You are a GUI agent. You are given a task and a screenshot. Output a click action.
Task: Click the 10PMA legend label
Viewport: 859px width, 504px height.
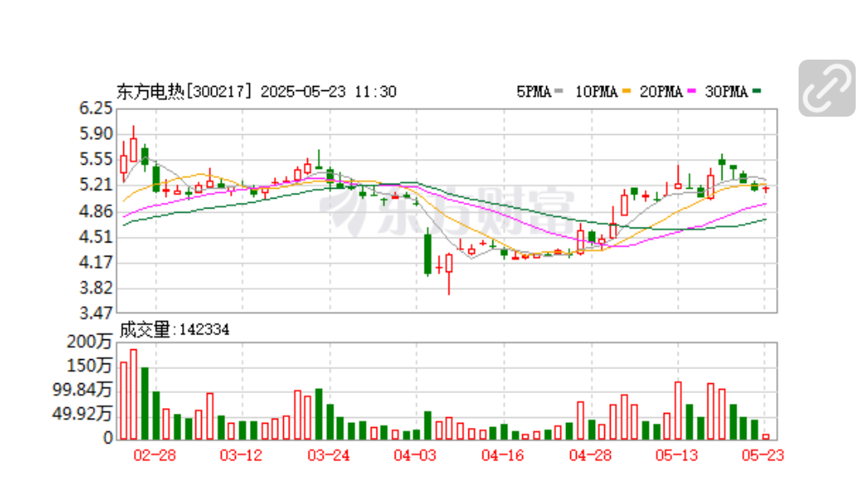click(596, 92)
